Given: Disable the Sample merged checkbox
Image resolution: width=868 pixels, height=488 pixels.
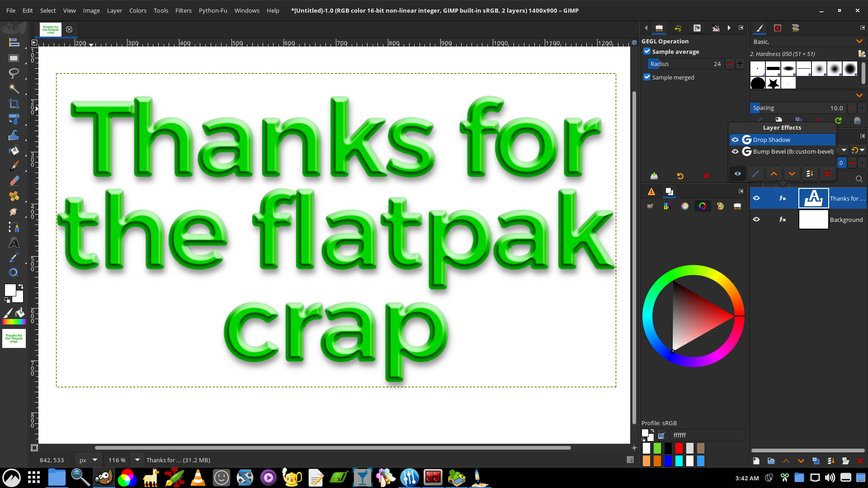Looking at the screenshot, I should coord(647,77).
